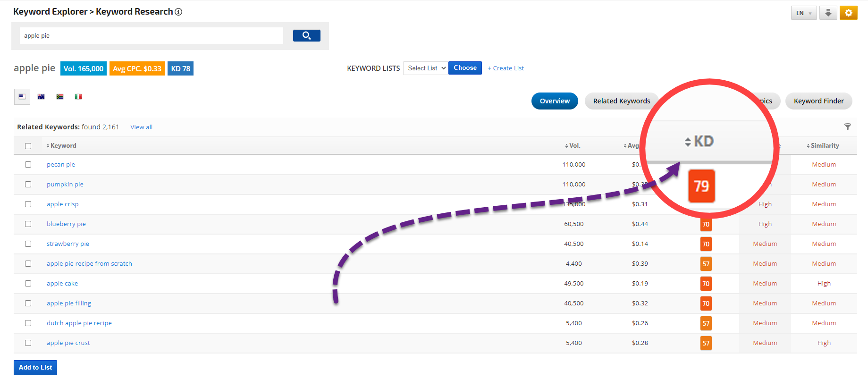Image resolution: width=868 pixels, height=379 pixels.
Task: Click into the apple pie search field
Action: pyautogui.click(x=151, y=36)
